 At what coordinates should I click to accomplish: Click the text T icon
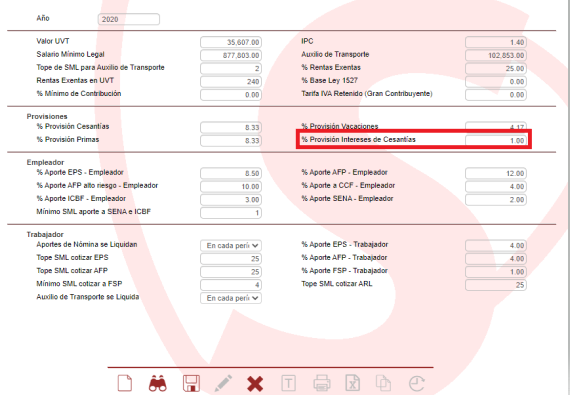288,383
